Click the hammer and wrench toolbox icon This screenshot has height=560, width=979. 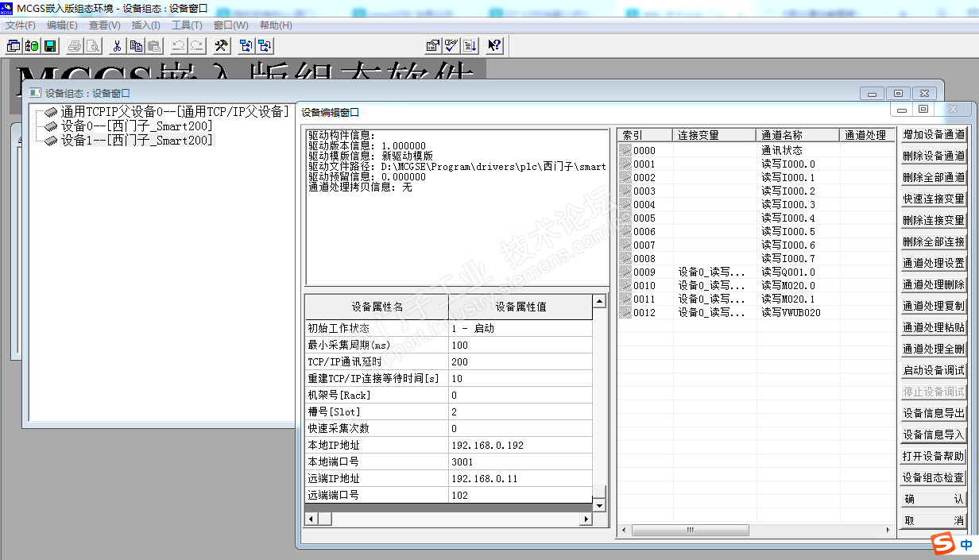[x=222, y=46]
